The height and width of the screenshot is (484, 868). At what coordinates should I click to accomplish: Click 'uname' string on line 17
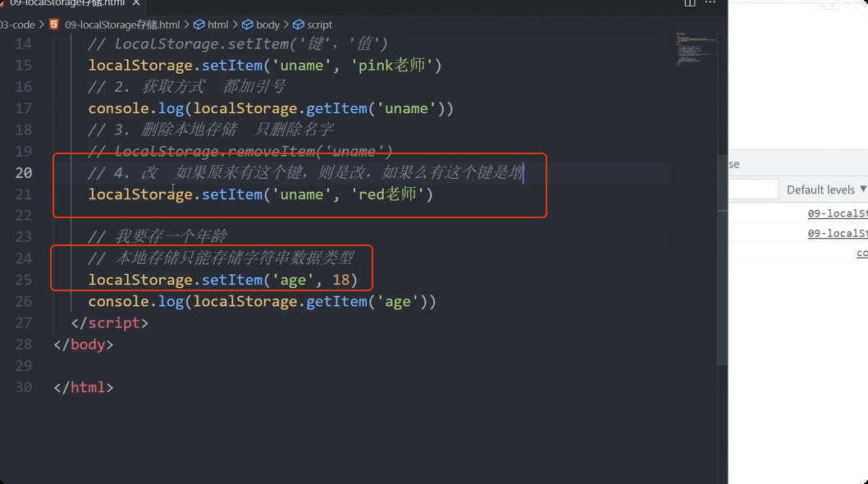pos(406,108)
